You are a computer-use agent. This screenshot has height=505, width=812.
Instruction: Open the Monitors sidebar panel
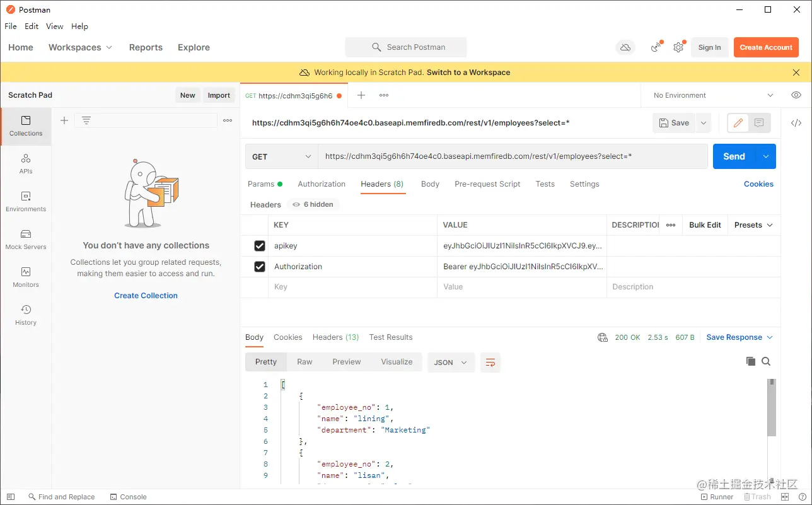26,277
